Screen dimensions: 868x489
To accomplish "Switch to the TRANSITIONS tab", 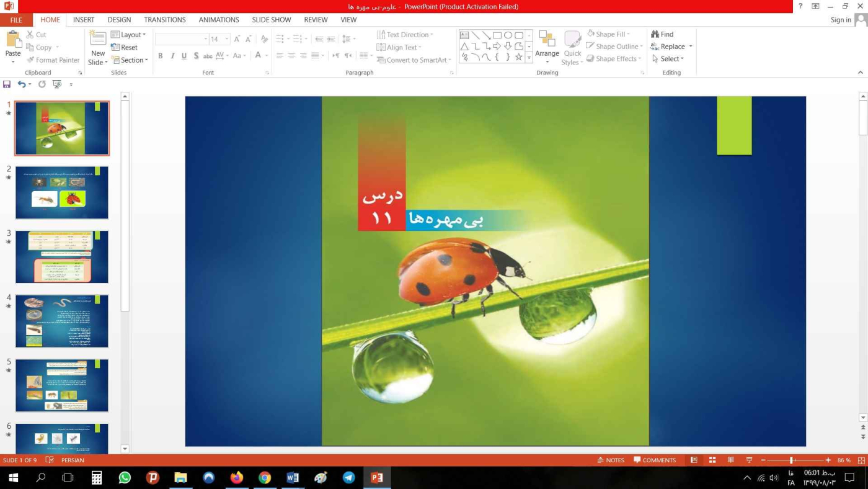I will (164, 20).
